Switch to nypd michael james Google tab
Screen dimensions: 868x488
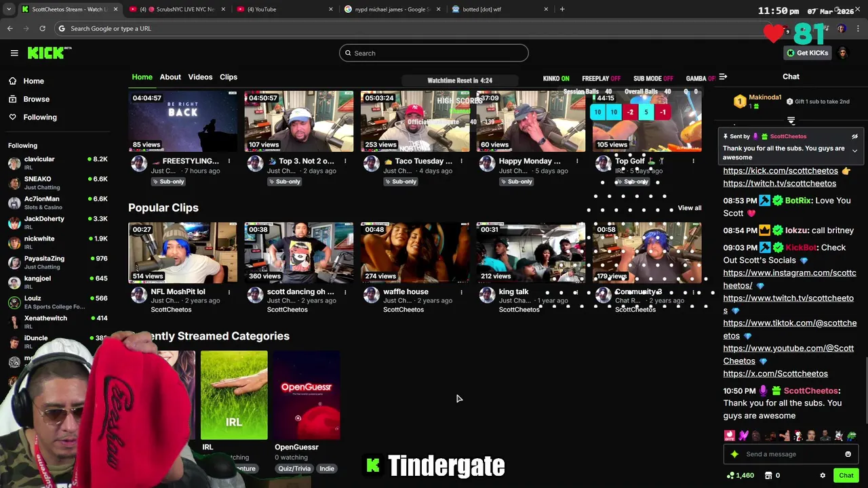pos(392,9)
